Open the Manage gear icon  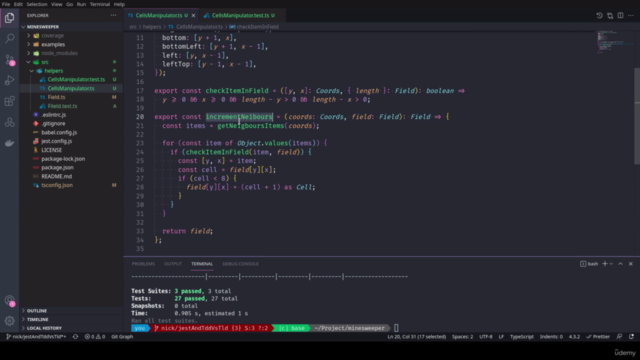click(x=9, y=321)
